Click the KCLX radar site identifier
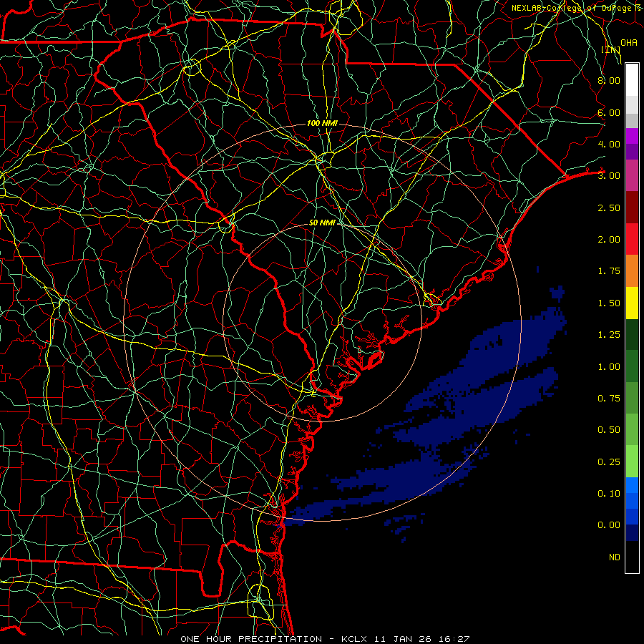The width and height of the screenshot is (644, 644). (355, 639)
